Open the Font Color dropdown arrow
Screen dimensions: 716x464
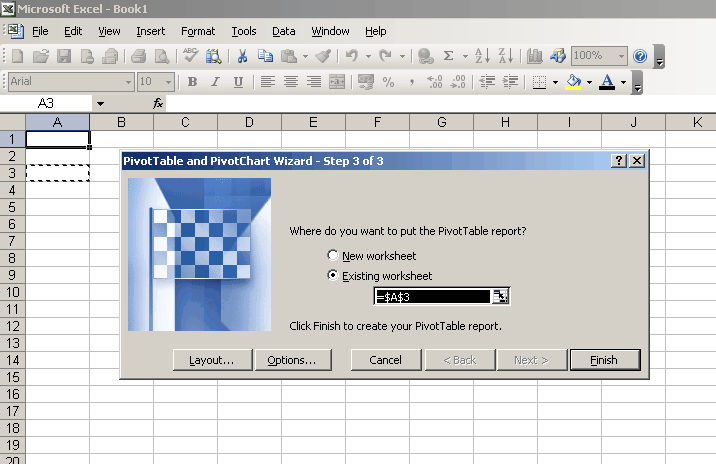click(x=623, y=82)
